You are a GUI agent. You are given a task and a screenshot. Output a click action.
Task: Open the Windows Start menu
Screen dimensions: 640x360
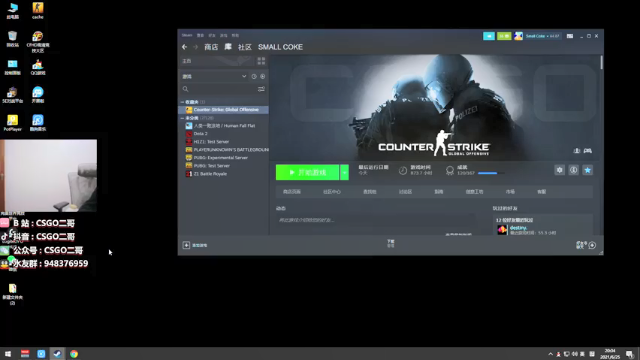coord(8,353)
